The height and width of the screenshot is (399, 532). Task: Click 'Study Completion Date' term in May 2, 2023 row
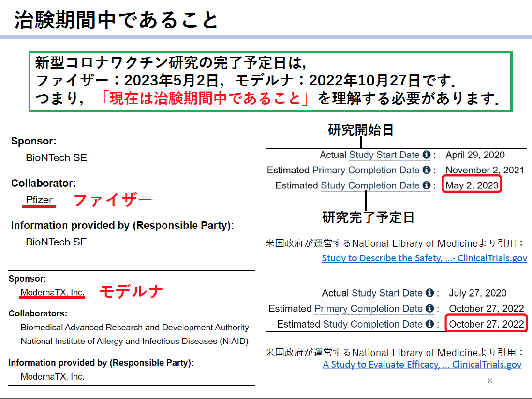pos(370,185)
